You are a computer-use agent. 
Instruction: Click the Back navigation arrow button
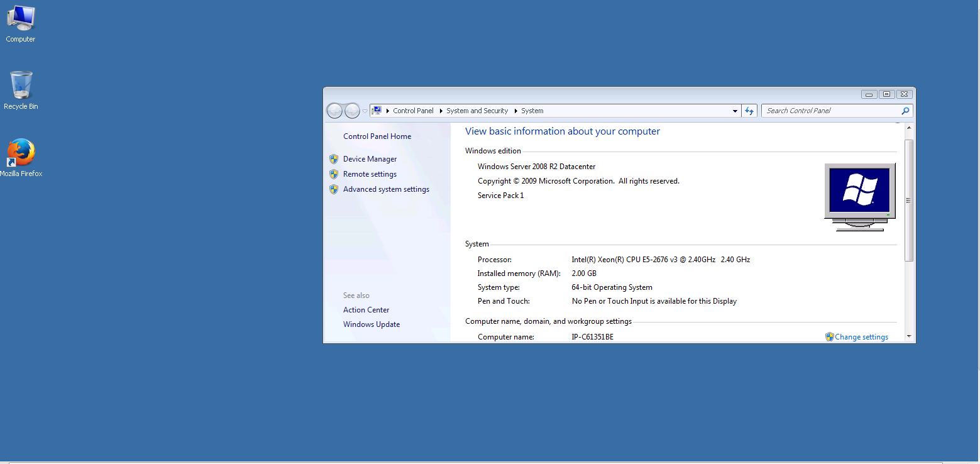pos(334,111)
